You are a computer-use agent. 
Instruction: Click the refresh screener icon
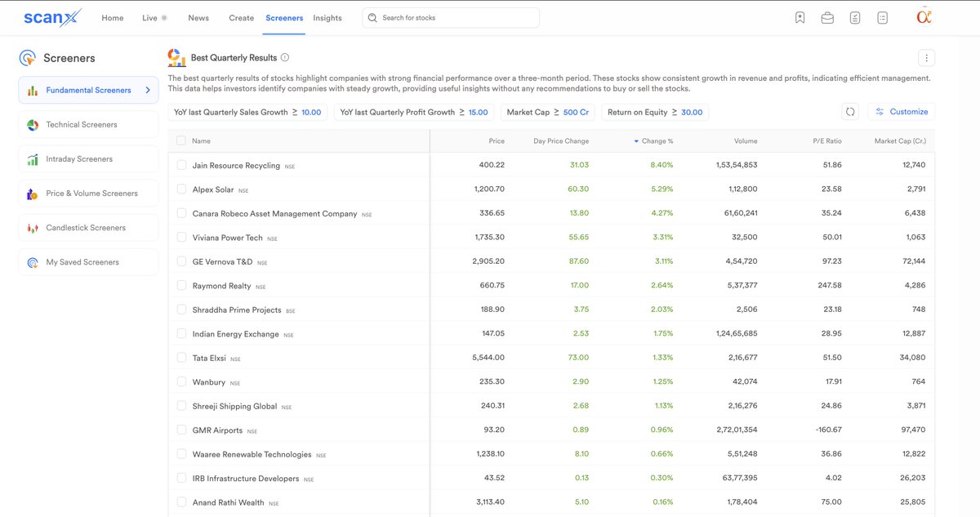[850, 112]
